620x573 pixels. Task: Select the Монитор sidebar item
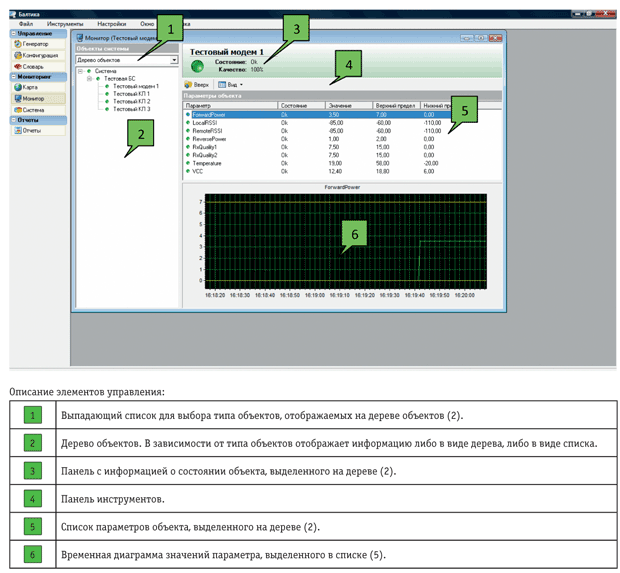click(39, 98)
